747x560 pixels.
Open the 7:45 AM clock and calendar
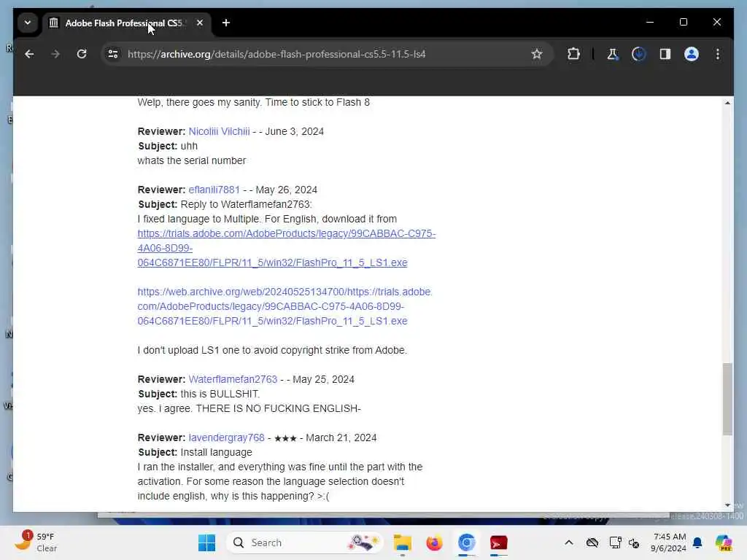tap(669, 542)
